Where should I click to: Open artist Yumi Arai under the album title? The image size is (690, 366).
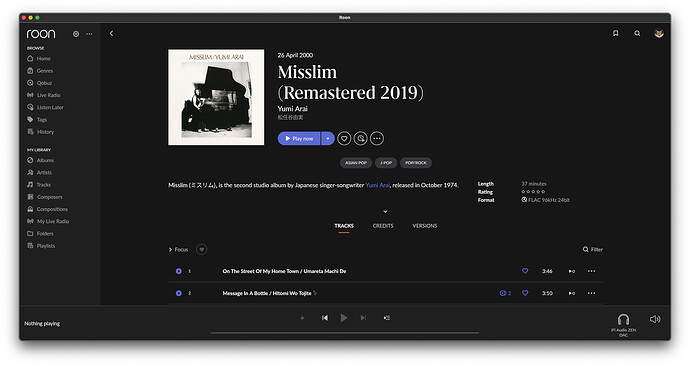coord(293,109)
